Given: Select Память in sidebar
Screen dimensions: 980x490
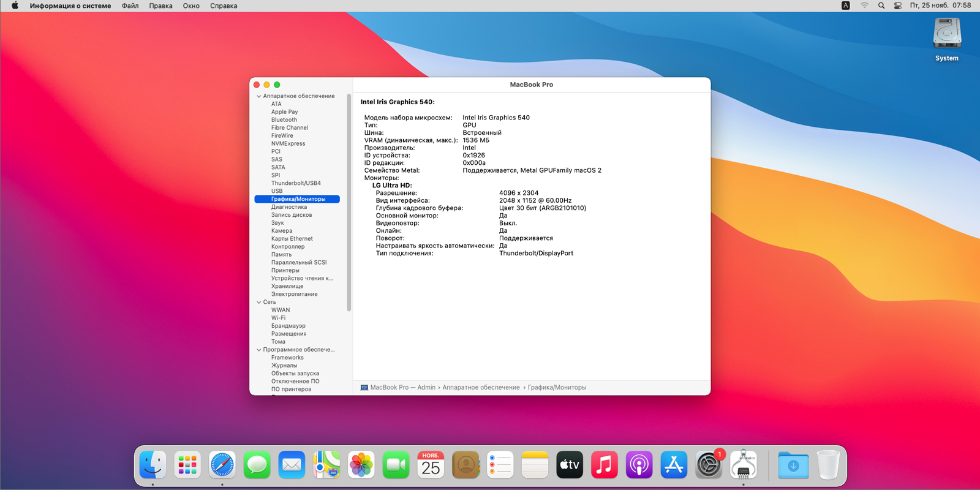Looking at the screenshot, I should coord(281,255).
